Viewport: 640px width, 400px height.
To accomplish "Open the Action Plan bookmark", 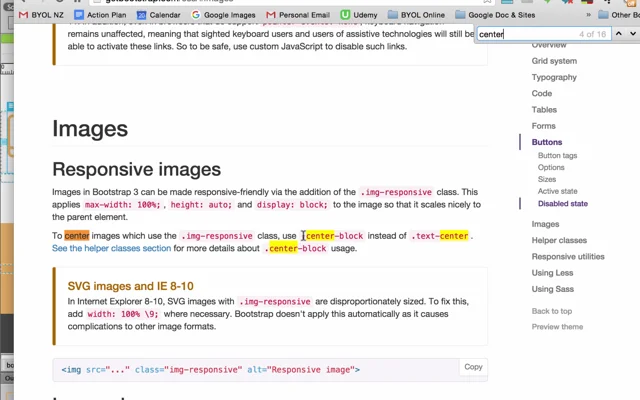I will click(x=100, y=15).
